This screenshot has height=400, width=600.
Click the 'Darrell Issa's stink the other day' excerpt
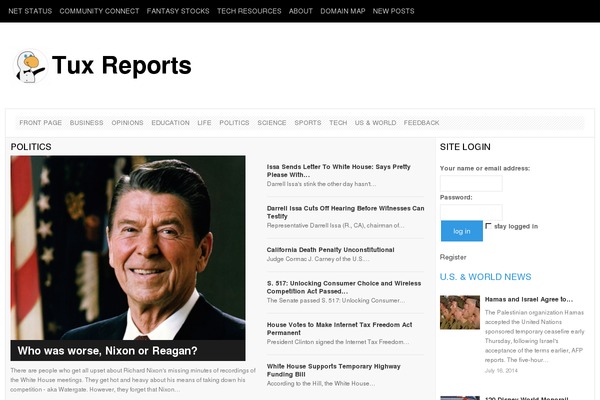tap(321, 184)
